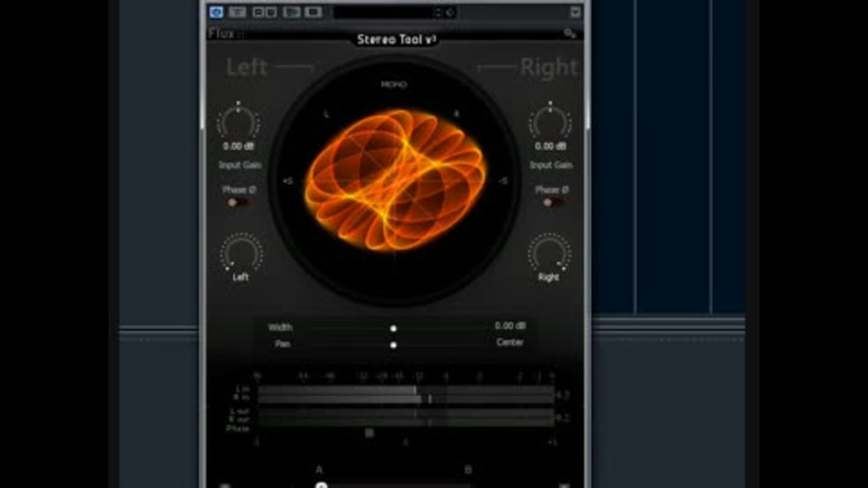The height and width of the screenshot is (488, 868).
Task: Select the Width 0.00 dB value
Action: [510, 325]
